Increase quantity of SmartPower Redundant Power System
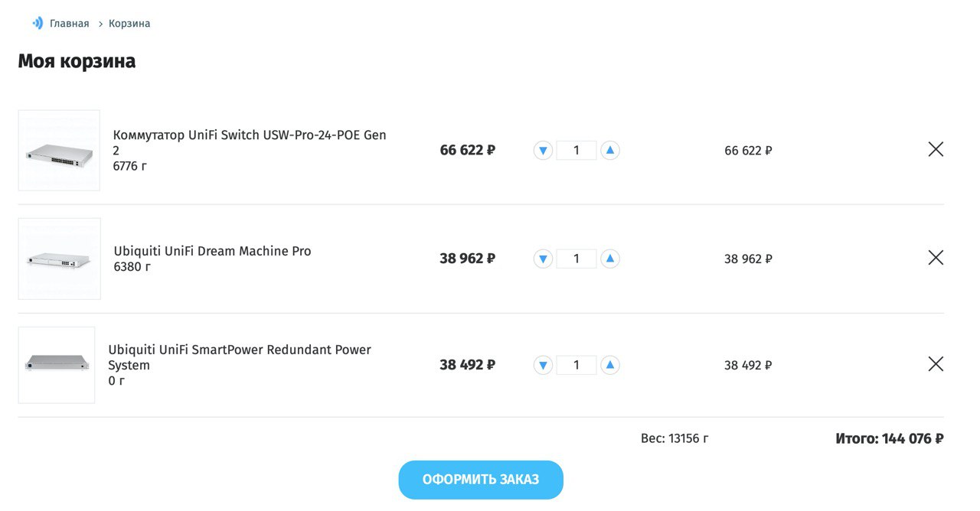Image resolution: width=980 pixels, height=511 pixels. pyautogui.click(x=610, y=365)
